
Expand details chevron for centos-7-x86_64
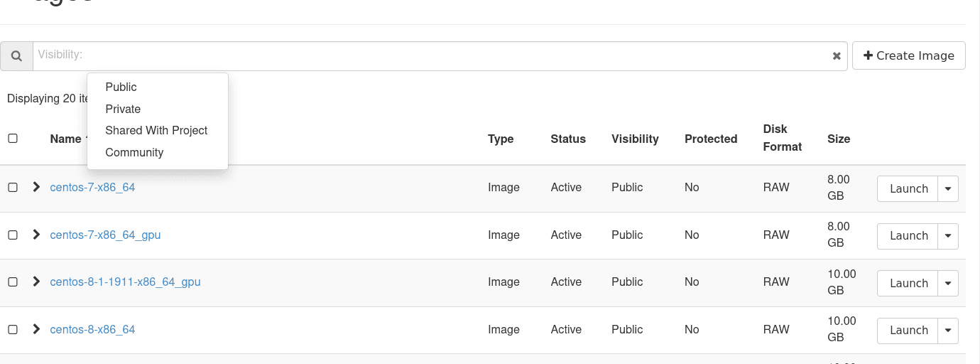36,187
